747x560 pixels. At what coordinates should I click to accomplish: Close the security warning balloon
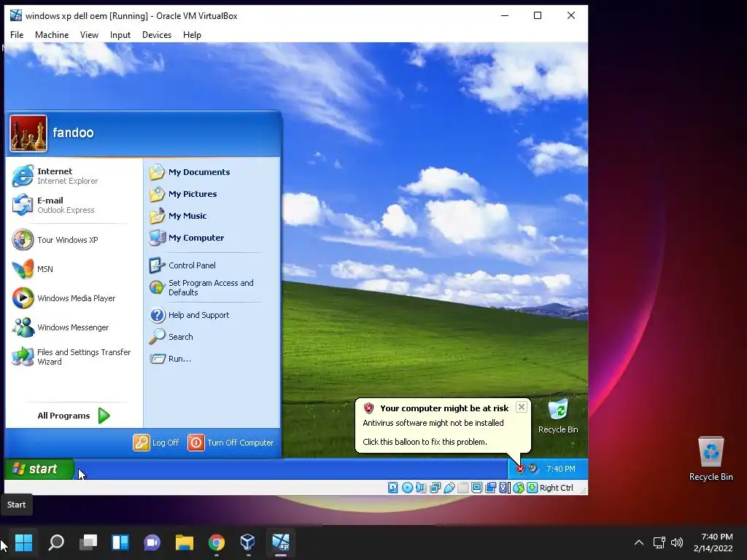coord(522,407)
